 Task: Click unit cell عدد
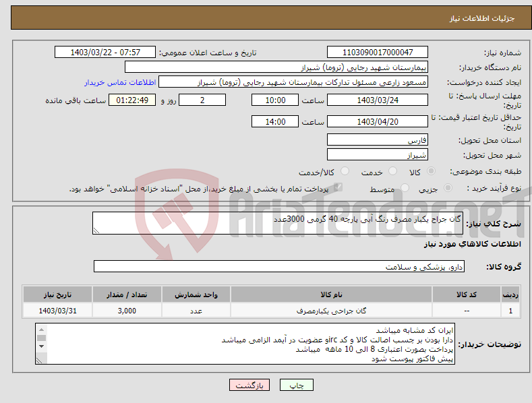click(x=196, y=311)
